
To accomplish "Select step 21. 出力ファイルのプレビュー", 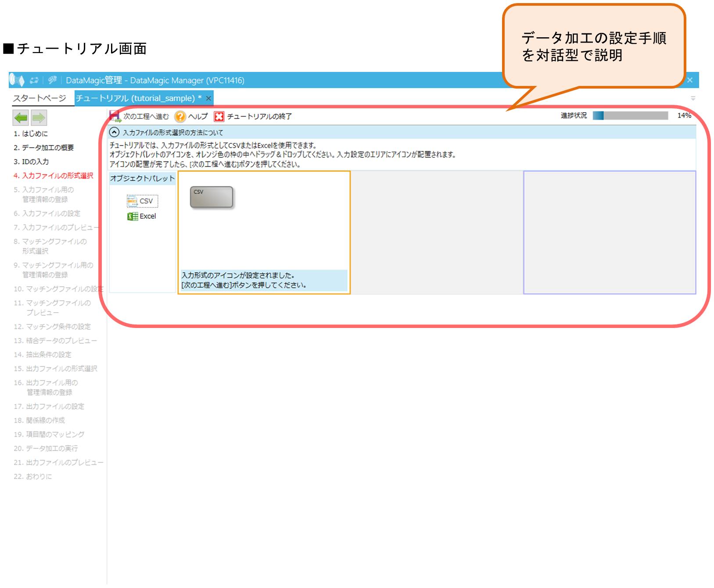I will coord(58,462).
